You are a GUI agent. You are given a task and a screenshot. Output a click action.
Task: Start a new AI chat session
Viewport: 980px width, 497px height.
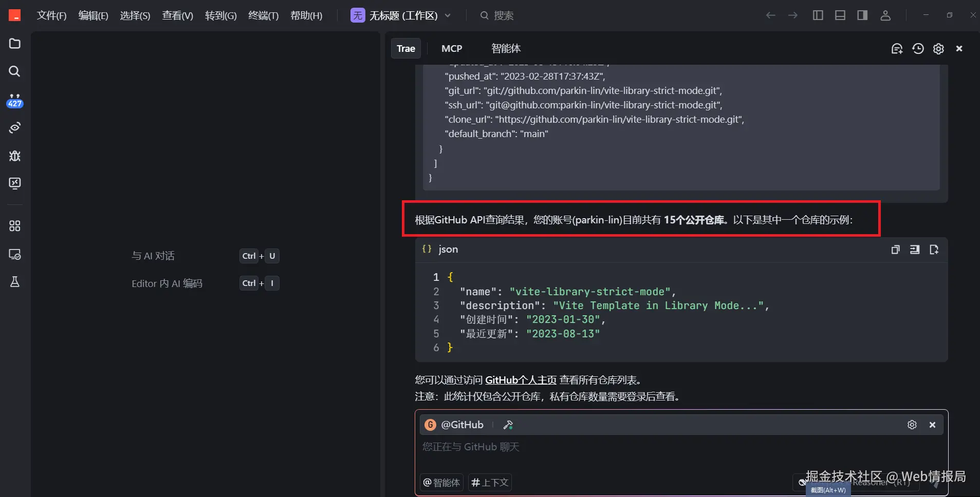(x=897, y=48)
